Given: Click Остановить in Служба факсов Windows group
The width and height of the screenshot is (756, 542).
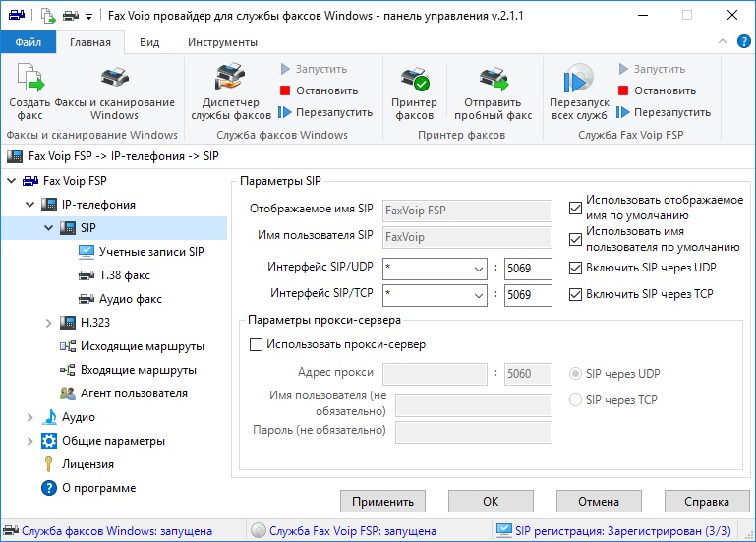Looking at the screenshot, I should (319, 90).
